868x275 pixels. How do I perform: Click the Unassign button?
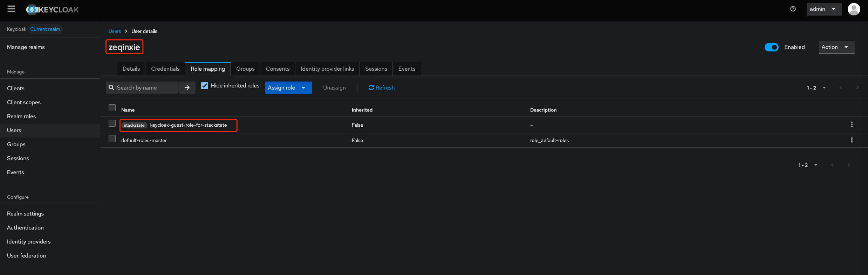[334, 87]
